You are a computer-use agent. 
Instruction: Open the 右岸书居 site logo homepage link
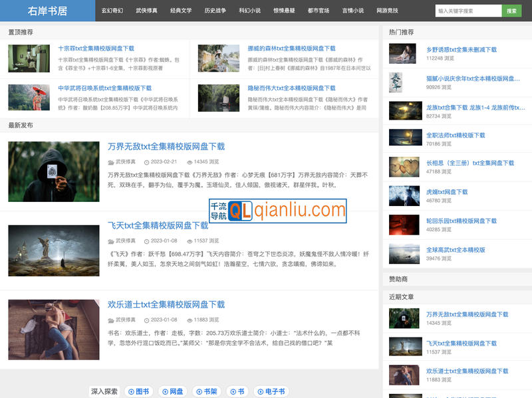tap(47, 11)
